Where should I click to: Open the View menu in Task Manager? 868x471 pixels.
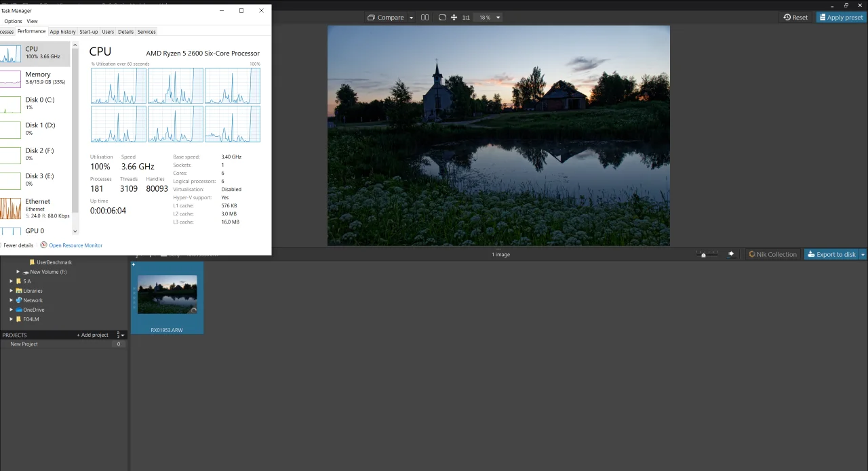(x=32, y=21)
